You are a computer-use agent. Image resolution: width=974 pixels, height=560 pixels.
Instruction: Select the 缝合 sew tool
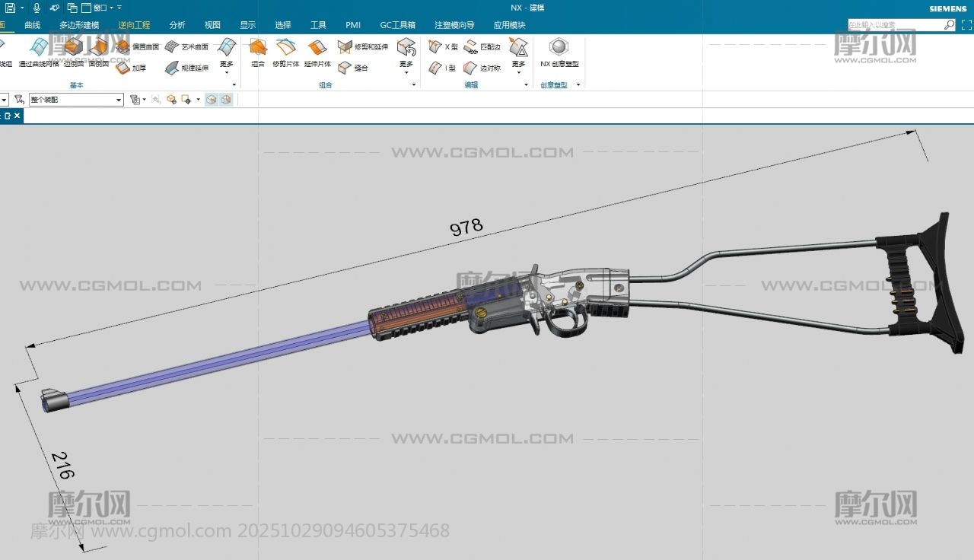(x=353, y=68)
